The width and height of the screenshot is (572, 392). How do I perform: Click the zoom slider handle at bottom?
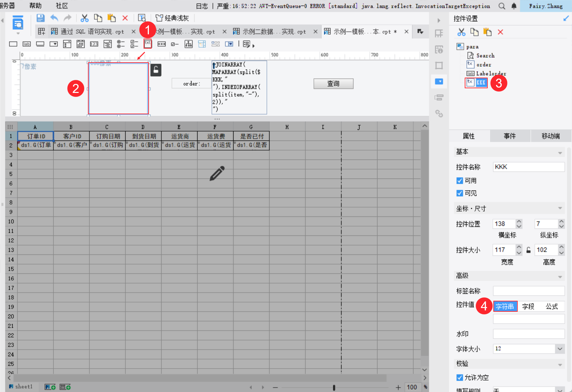(334, 387)
